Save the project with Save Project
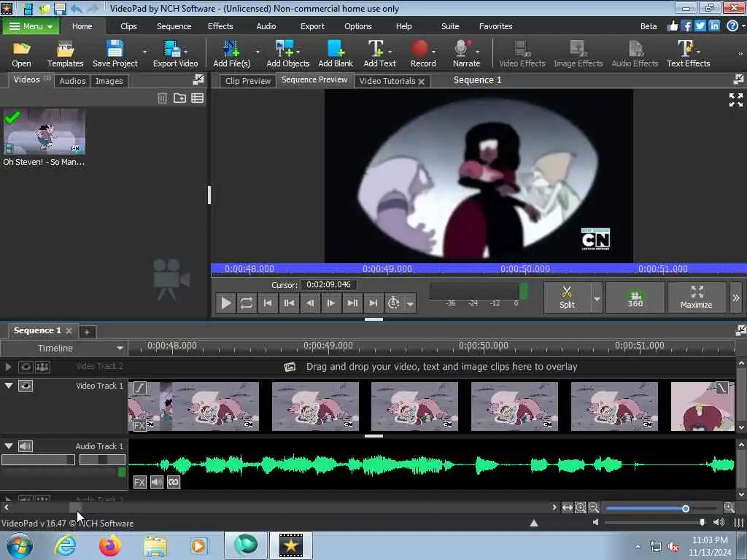Viewport: 747px width, 560px height. pyautogui.click(x=115, y=54)
